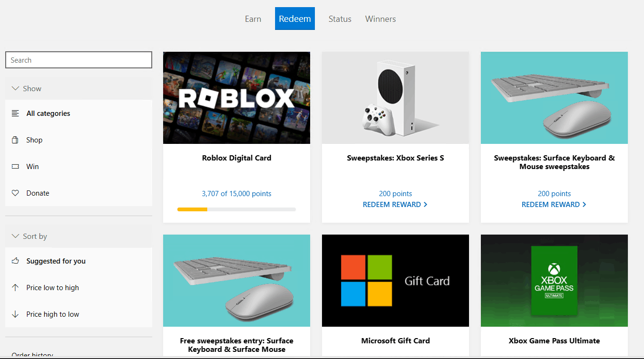The height and width of the screenshot is (359, 644).
Task: Click the Suggested for you thumbs-up icon
Action: [x=15, y=261]
